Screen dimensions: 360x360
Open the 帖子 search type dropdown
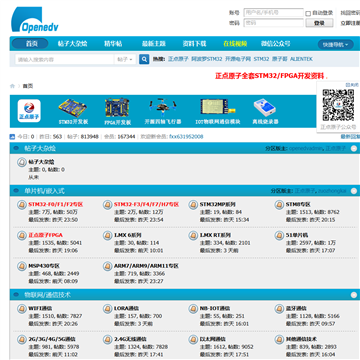coord(125,59)
